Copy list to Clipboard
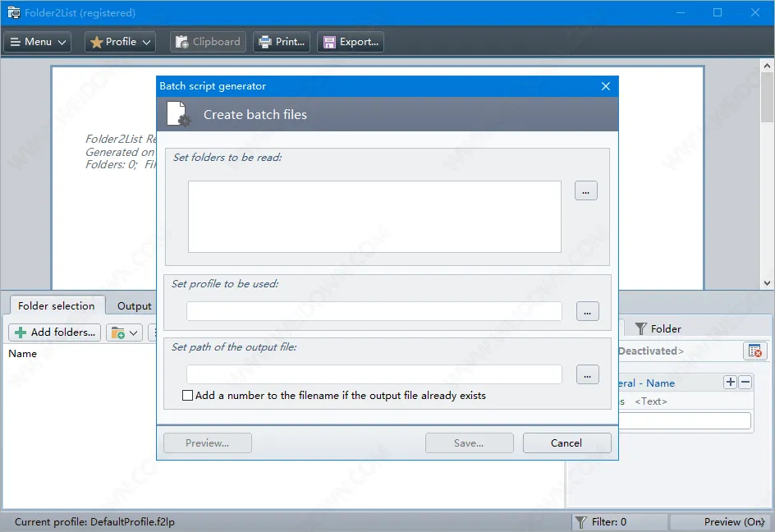This screenshot has width=775, height=532. (x=208, y=42)
